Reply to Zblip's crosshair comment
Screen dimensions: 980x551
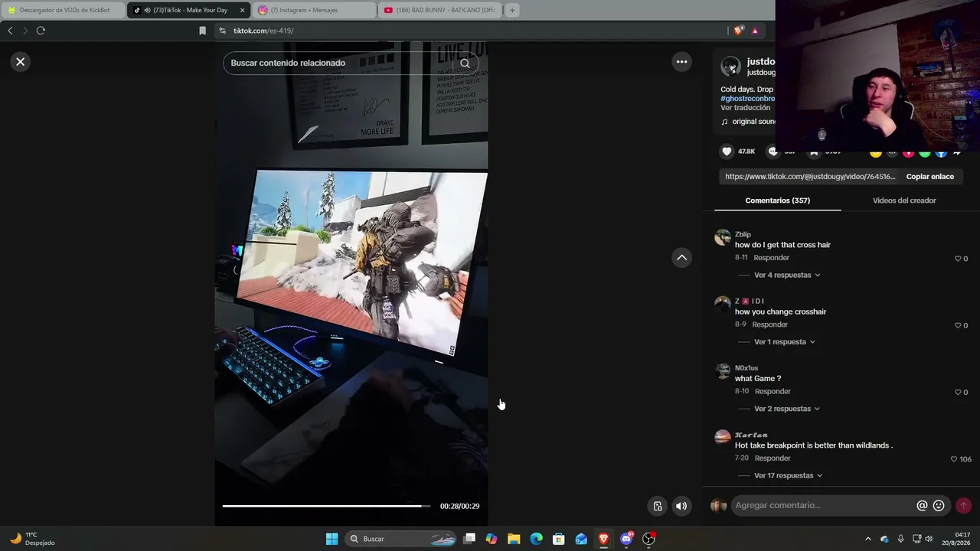[x=771, y=258]
